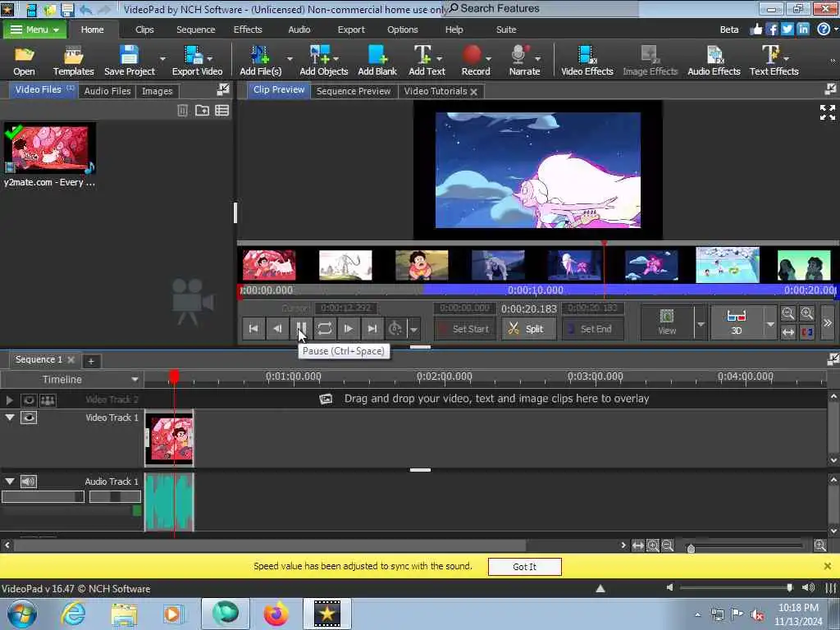Viewport: 840px width, 630px height.
Task: Toggle Video Track 2 visibility eye
Action: pyautogui.click(x=29, y=400)
